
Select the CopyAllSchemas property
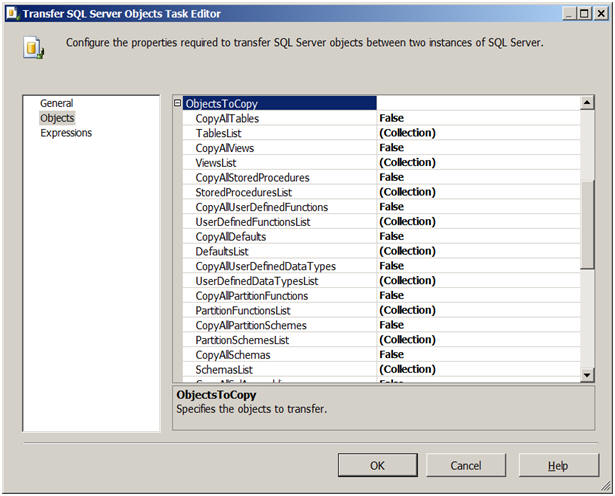[233, 355]
